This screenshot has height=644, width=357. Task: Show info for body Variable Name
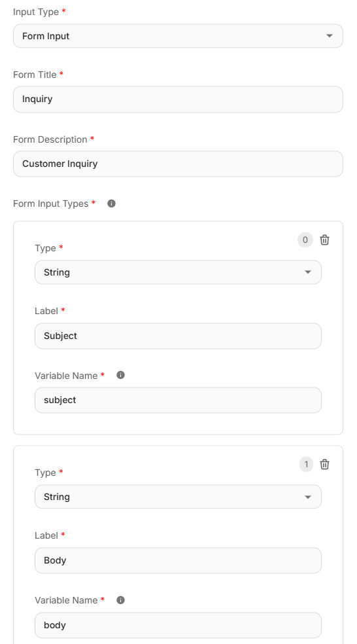(121, 600)
